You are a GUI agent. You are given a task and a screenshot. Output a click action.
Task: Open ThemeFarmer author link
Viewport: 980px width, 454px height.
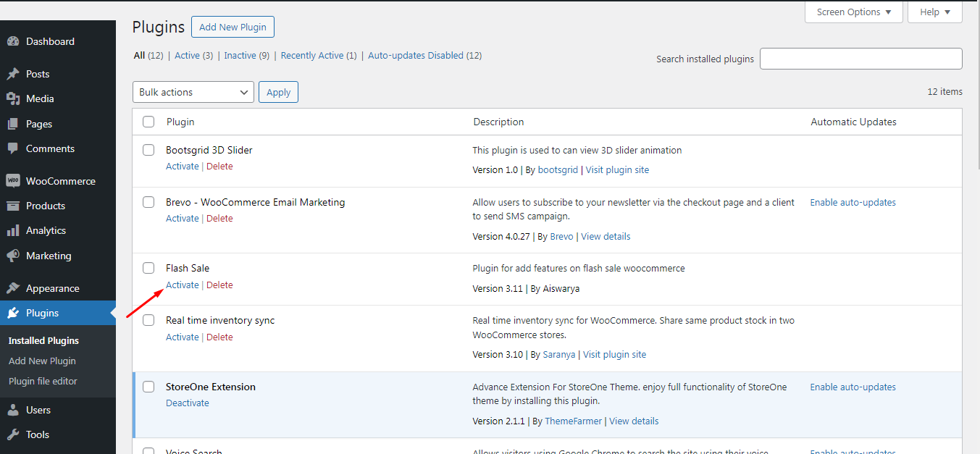pyautogui.click(x=573, y=421)
